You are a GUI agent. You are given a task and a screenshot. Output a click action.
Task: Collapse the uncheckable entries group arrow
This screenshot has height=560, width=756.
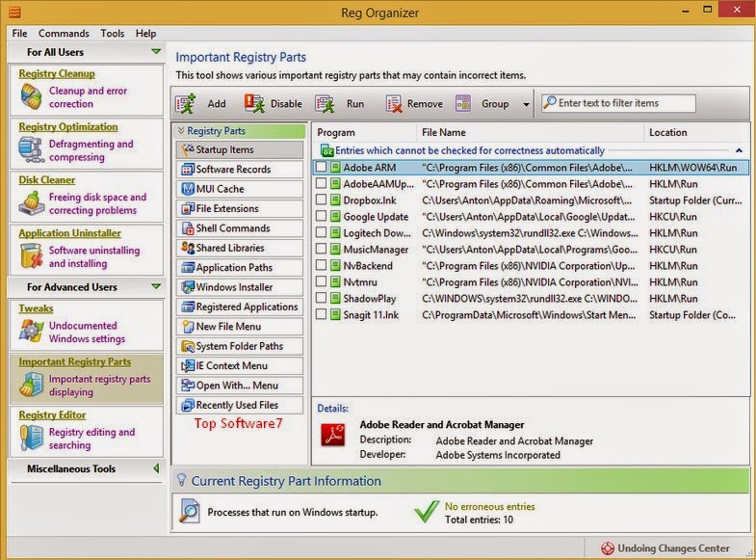739,150
